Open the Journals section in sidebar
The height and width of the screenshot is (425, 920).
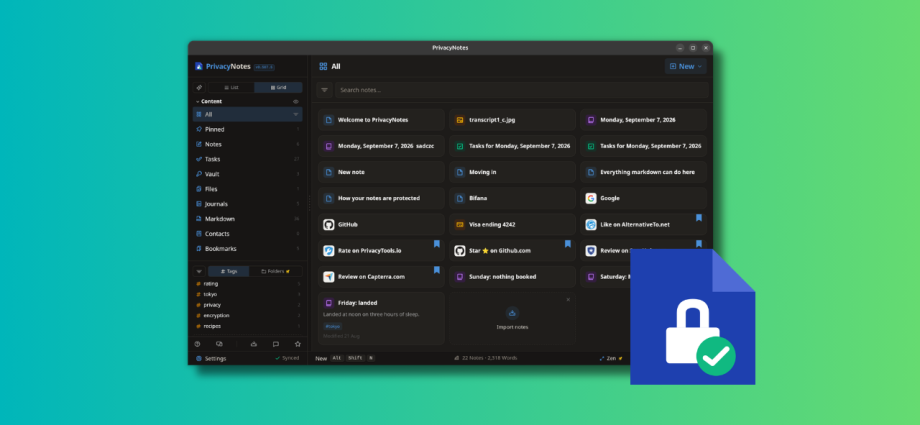pyautogui.click(x=248, y=204)
